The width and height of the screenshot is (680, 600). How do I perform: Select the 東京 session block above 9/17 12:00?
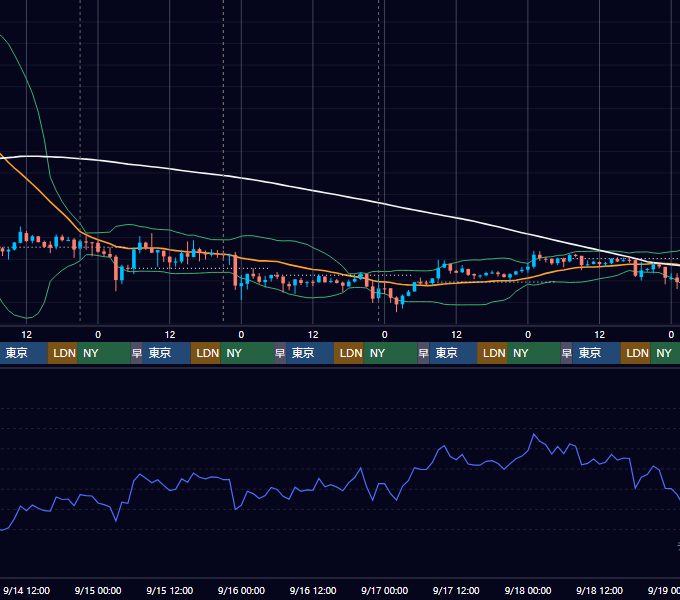coord(453,353)
